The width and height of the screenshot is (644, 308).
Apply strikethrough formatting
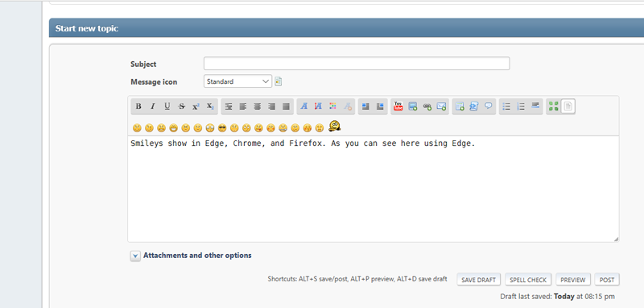click(x=182, y=106)
